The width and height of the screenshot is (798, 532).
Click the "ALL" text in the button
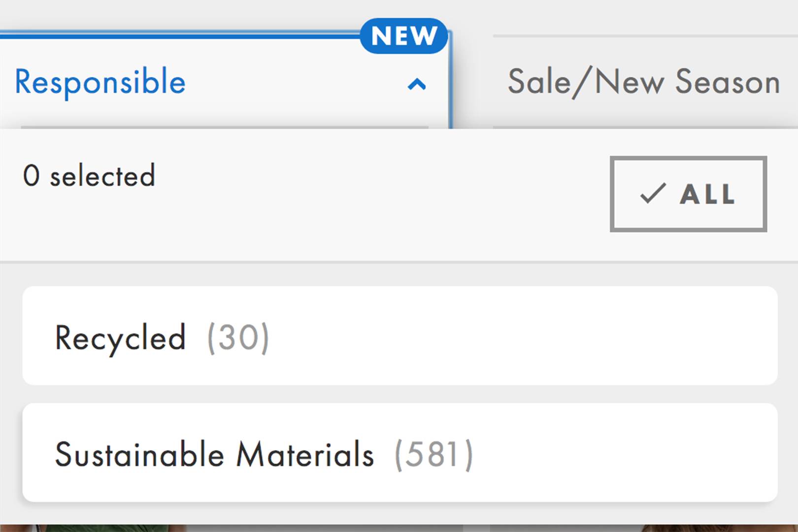tap(707, 194)
